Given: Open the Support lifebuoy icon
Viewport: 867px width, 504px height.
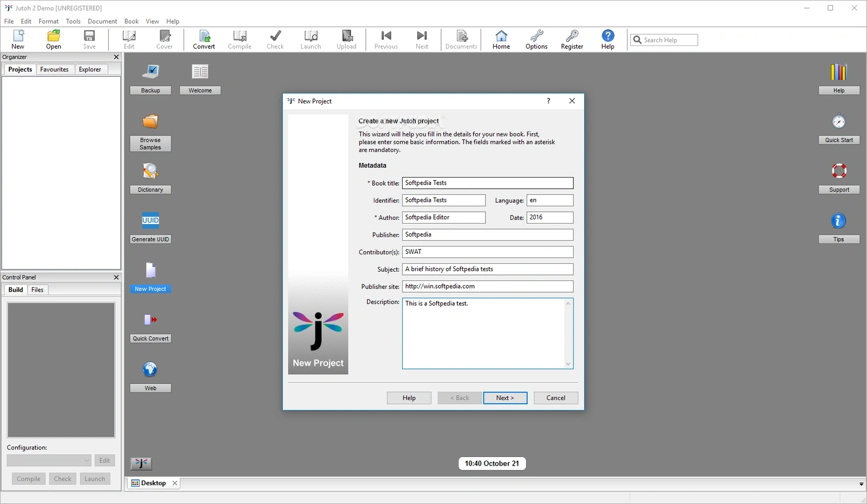Looking at the screenshot, I should coord(839,171).
